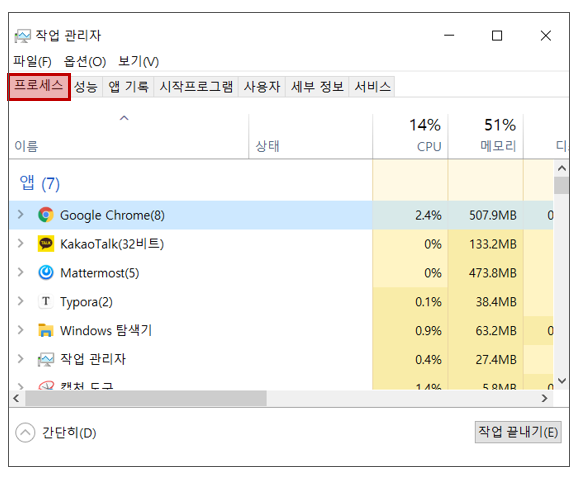Click the 507.9MB memory value
The width and height of the screenshot is (581, 481).
[x=493, y=215]
